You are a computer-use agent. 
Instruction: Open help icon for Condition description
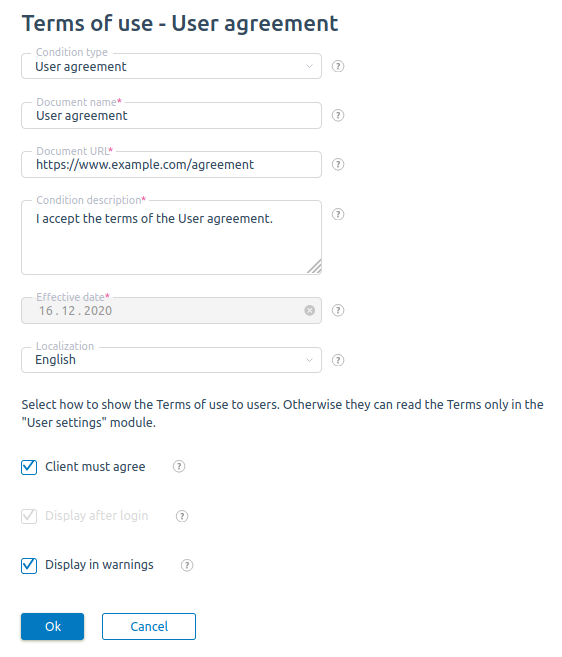(x=338, y=214)
